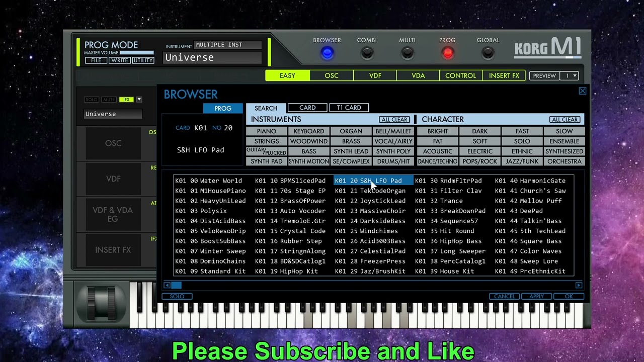
Task: Toggle the SOLO button below list
Action: point(177,297)
